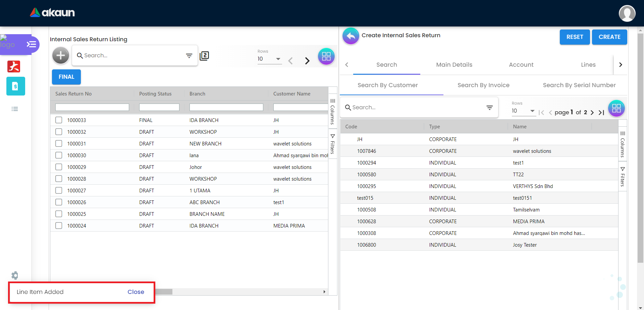
Task: Select the Search By Invoice tab
Action: tap(483, 85)
